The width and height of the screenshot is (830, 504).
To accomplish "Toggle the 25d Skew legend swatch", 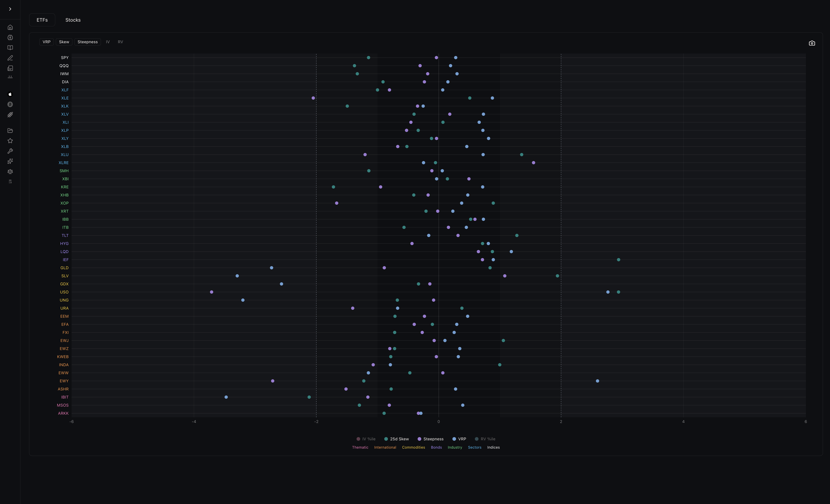I will tap(386, 439).
